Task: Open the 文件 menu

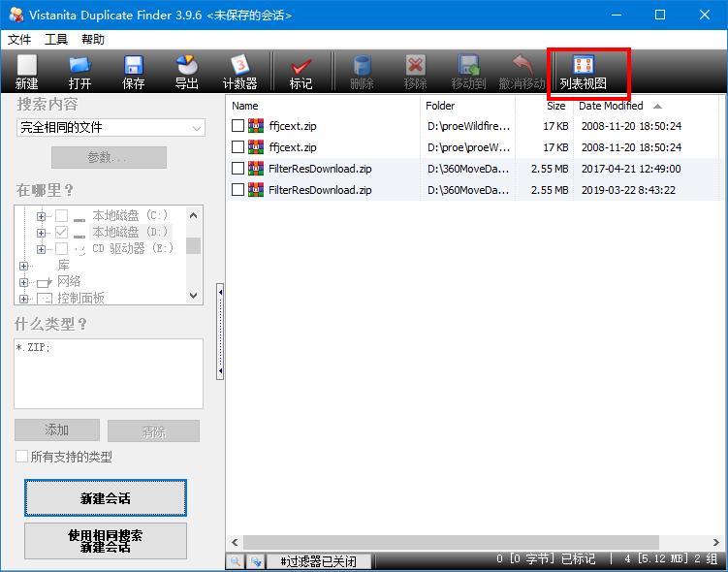Action: coord(19,40)
